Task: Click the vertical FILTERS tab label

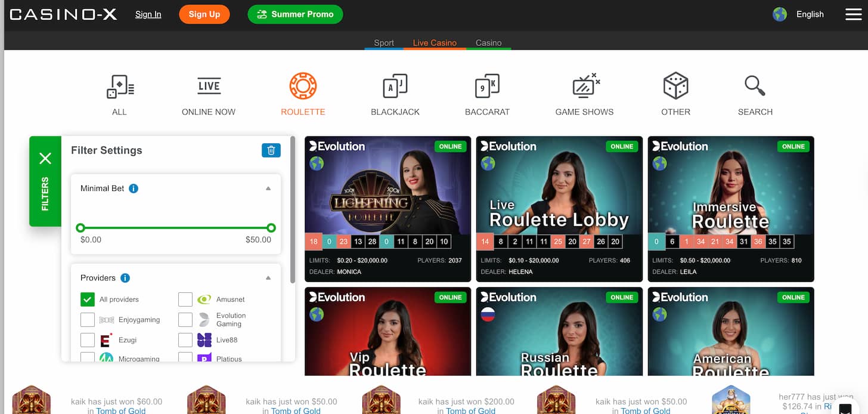Action: (45, 194)
